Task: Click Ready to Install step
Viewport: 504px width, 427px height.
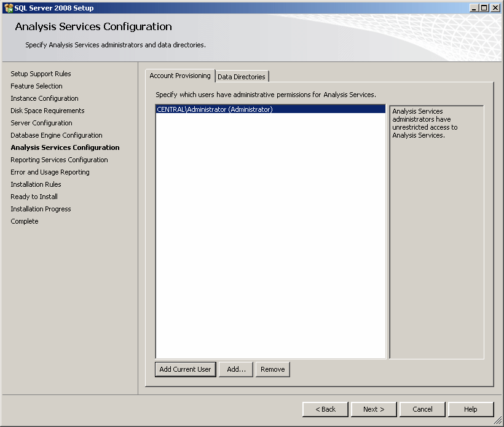Action: pos(34,197)
